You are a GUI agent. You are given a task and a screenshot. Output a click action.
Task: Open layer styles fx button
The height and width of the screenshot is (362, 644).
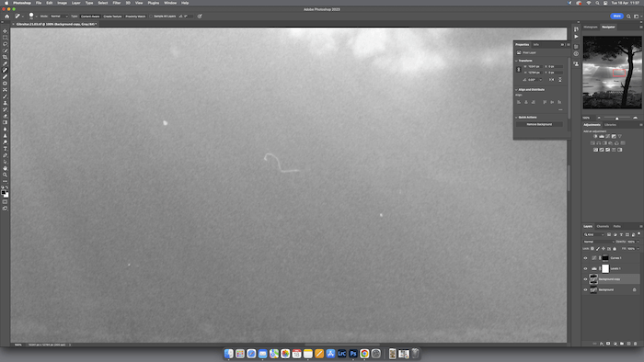[602, 344]
